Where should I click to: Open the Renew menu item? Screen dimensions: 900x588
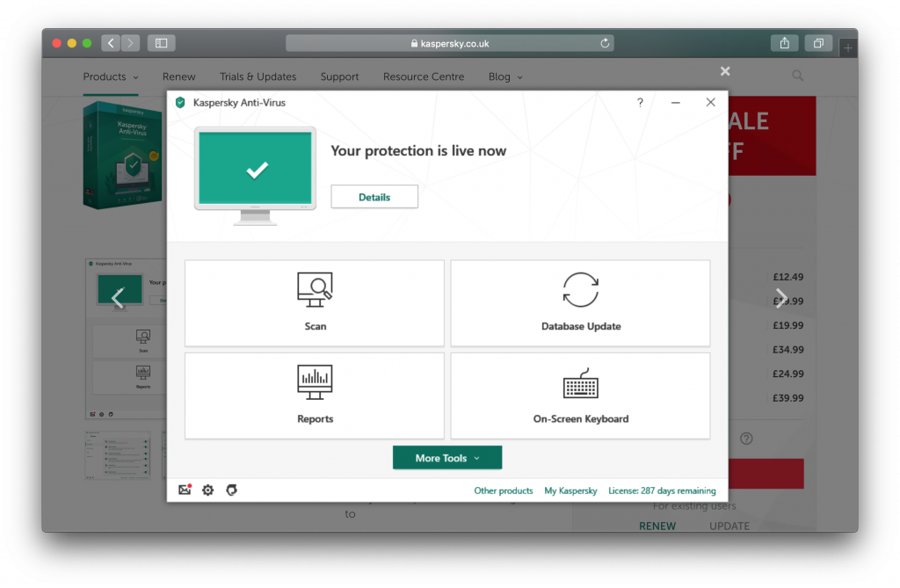(179, 76)
